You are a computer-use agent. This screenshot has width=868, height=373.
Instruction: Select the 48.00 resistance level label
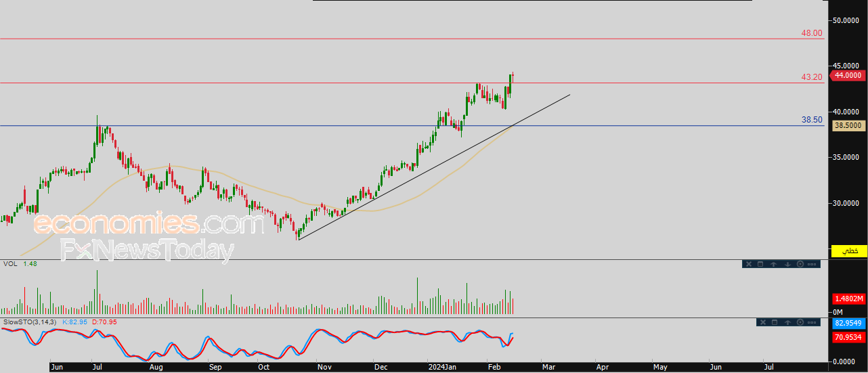pyautogui.click(x=812, y=32)
